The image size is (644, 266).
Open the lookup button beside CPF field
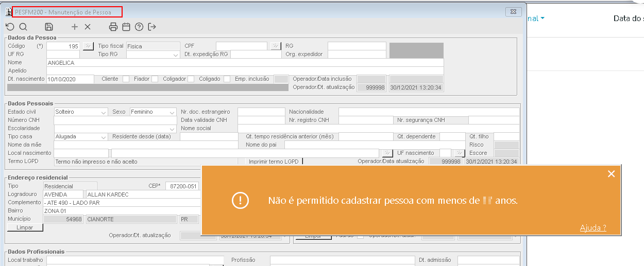click(x=276, y=46)
